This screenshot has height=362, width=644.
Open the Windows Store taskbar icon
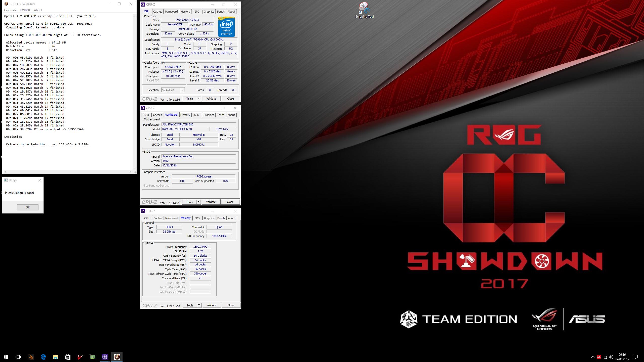pos(68,357)
